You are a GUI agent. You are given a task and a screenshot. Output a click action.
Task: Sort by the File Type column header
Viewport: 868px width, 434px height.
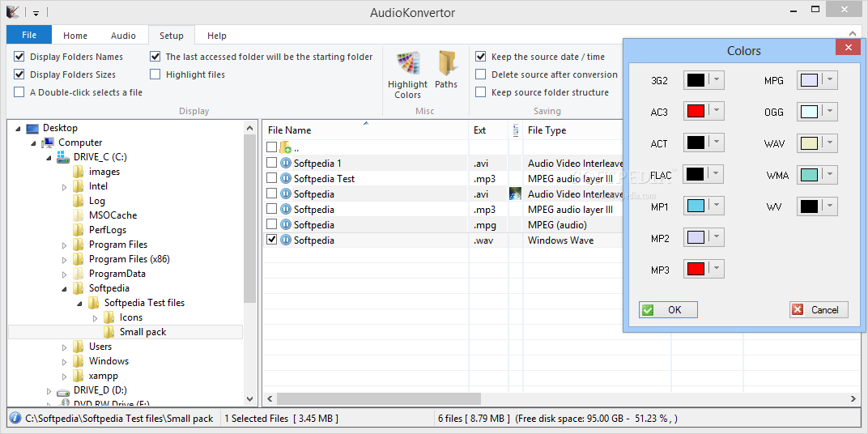573,130
